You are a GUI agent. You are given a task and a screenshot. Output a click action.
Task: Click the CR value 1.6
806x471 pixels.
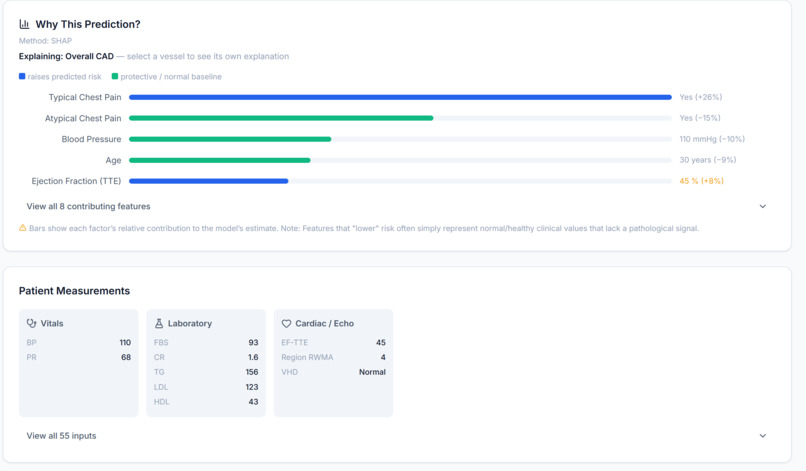tap(253, 357)
